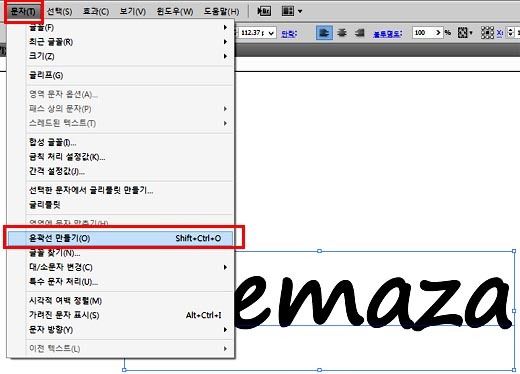
Task: Click the X value stepper arrows
Action: pyautogui.click(x=510, y=33)
